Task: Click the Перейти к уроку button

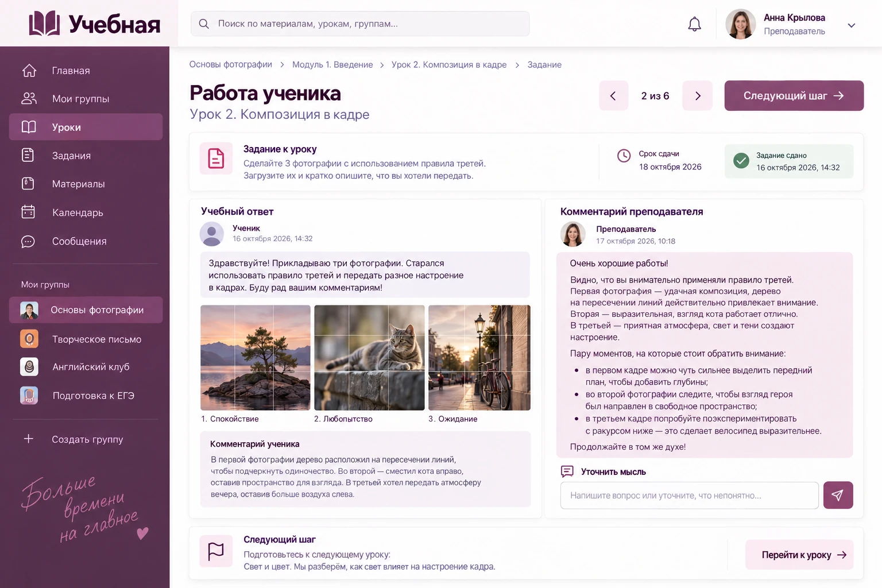Action: point(799,555)
